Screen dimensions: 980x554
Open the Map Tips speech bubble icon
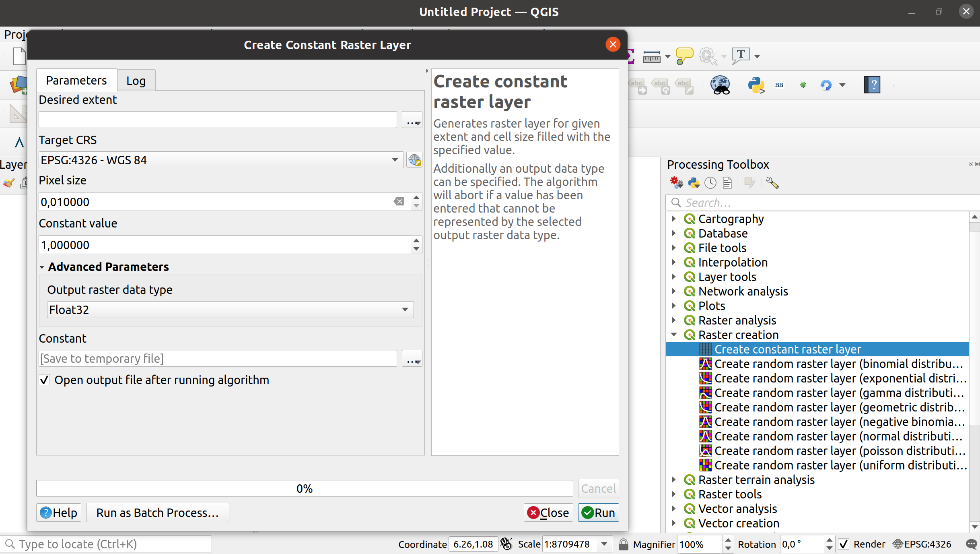(x=684, y=56)
